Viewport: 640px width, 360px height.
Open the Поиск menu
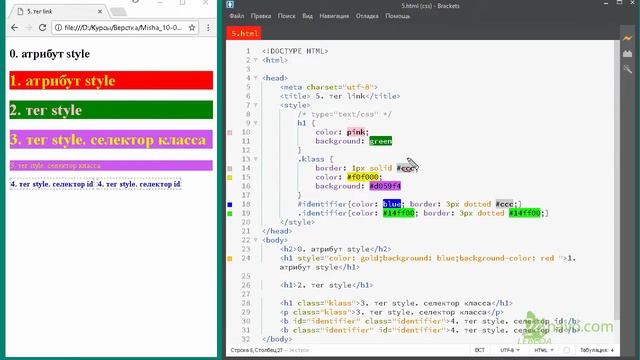287,16
